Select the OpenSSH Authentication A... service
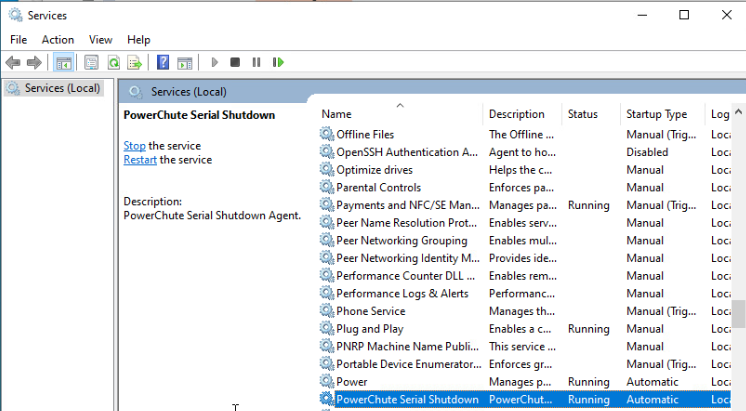The image size is (746, 411). [x=407, y=152]
